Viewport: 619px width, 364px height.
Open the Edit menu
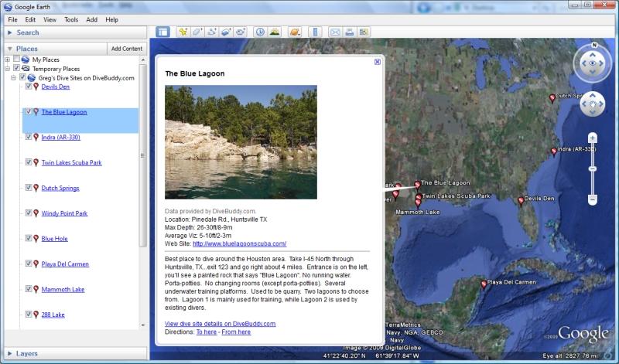(30, 19)
